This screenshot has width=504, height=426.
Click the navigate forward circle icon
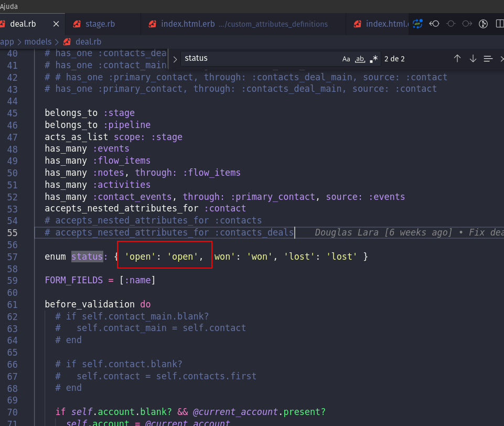point(467,24)
